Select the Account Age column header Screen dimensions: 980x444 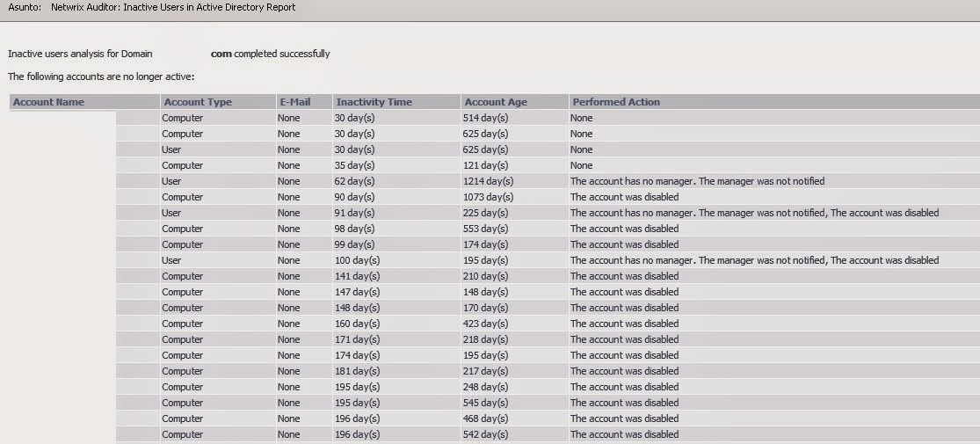pyautogui.click(x=496, y=102)
